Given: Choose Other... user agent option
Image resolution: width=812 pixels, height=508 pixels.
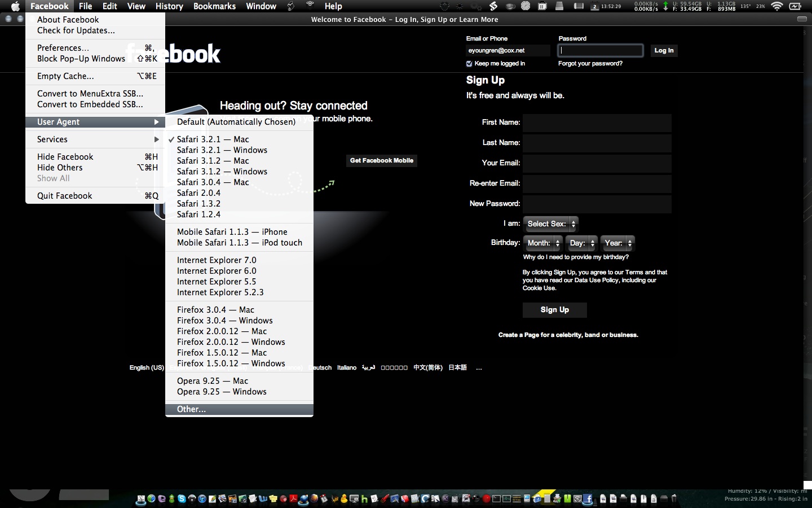Looking at the screenshot, I should coord(239,409).
